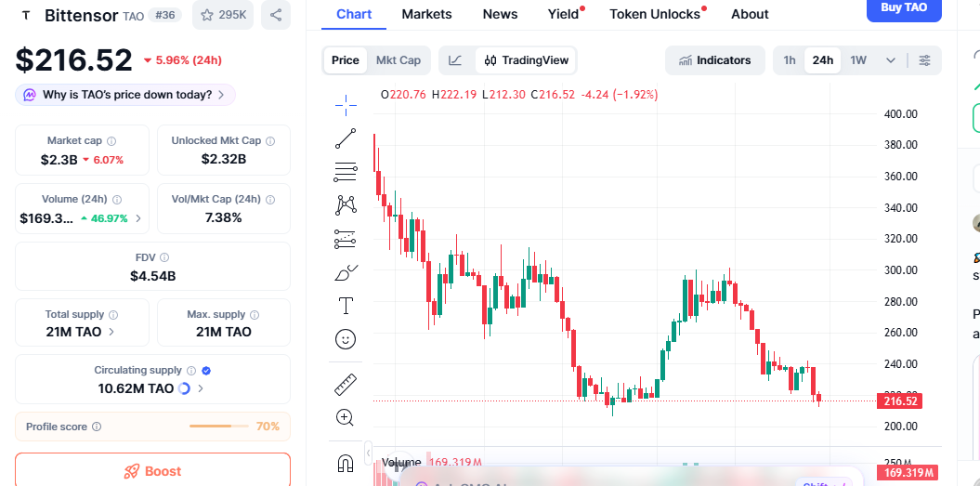This screenshot has width=980, height=486.
Task: Expand Circulating supply details chevron
Action: [201, 388]
